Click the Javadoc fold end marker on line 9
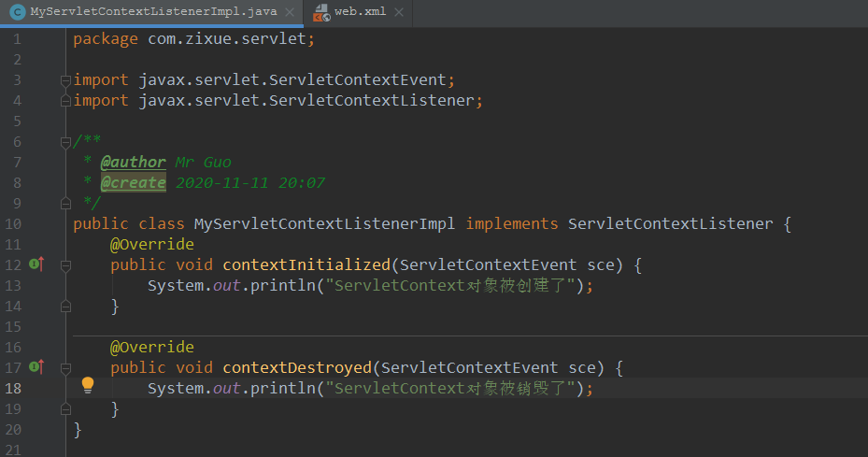 65,204
